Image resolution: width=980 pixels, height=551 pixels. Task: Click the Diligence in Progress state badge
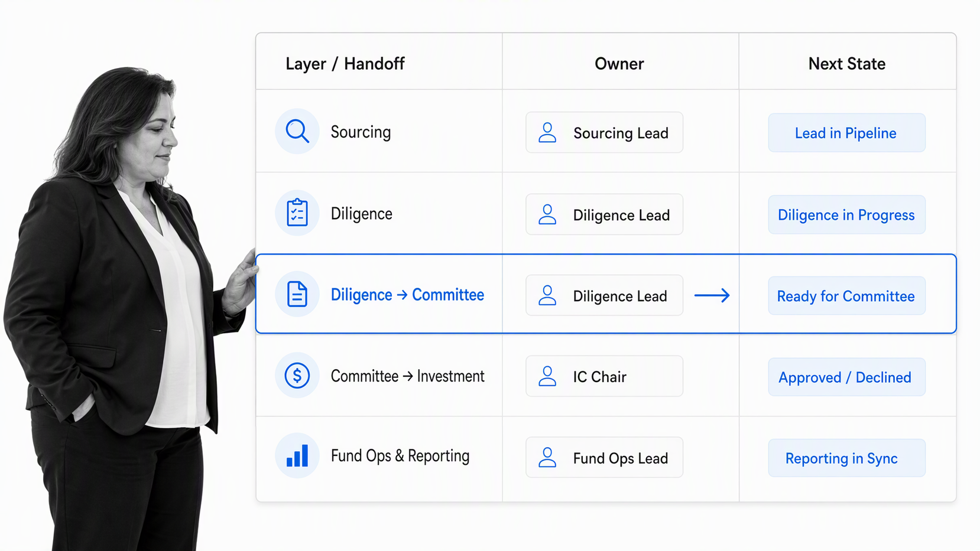pos(846,215)
